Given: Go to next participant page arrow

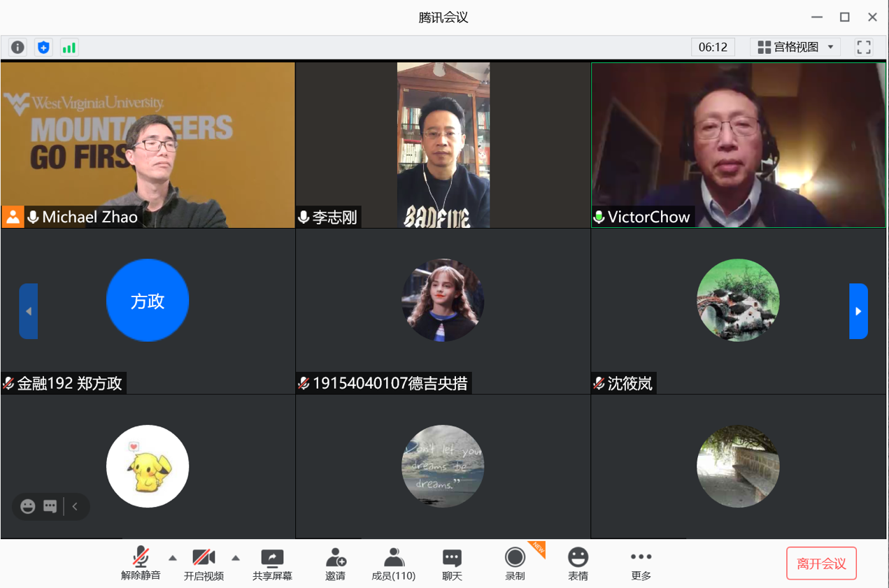Looking at the screenshot, I should tap(858, 310).
